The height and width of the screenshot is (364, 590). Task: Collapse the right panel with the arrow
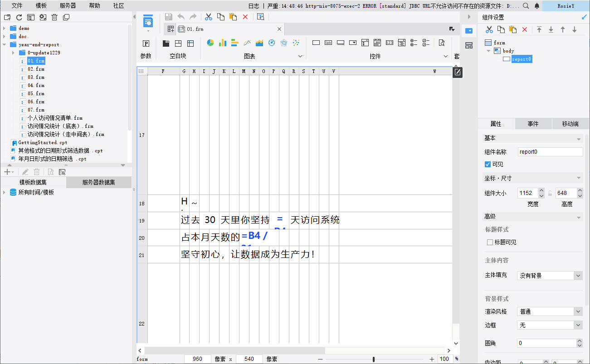coord(468,17)
